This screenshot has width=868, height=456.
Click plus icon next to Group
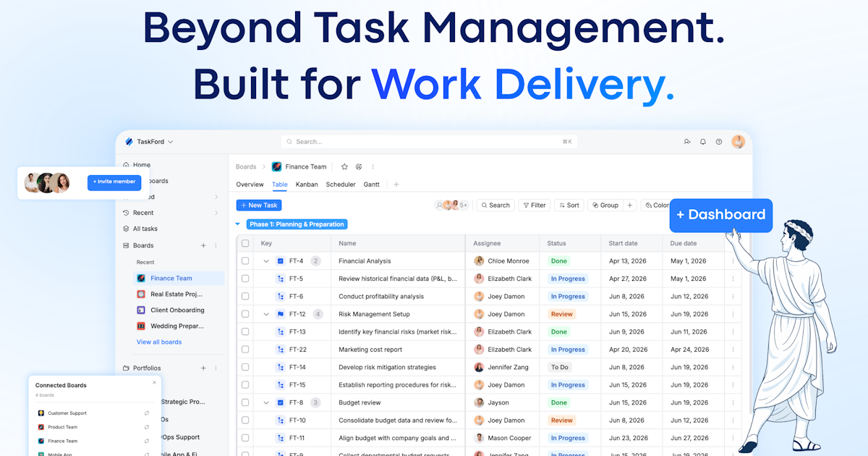630,206
